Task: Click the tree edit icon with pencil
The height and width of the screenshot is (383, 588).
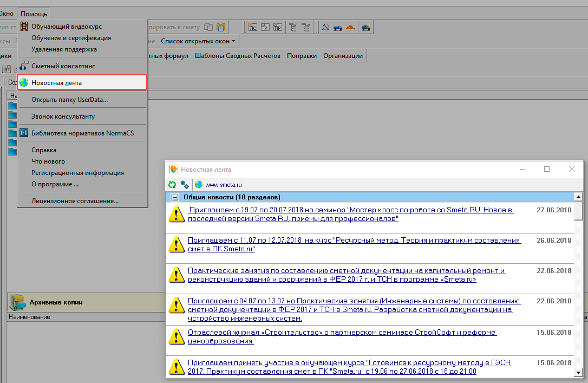Action: (x=293, y=27)
